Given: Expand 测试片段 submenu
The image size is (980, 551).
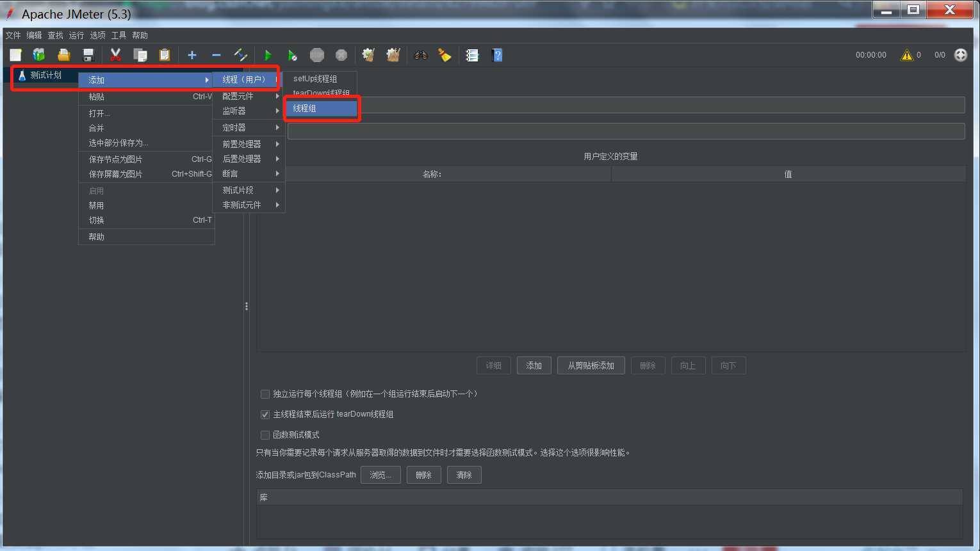Looking at the screenshot, I should 249,190.
